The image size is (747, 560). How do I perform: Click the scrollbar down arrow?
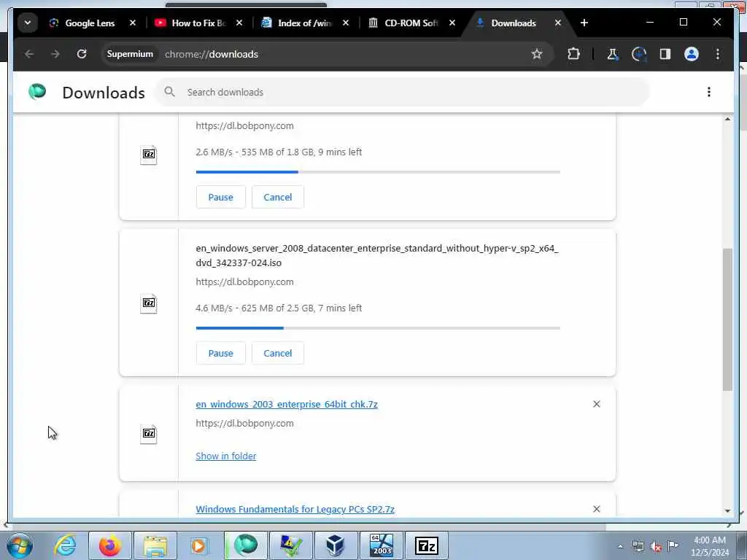click(727, 511)
